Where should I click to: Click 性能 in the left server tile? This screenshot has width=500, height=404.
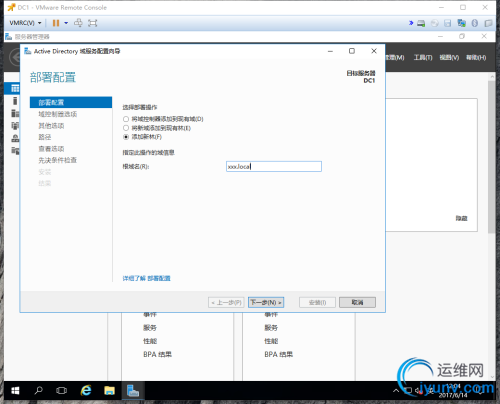150,341
